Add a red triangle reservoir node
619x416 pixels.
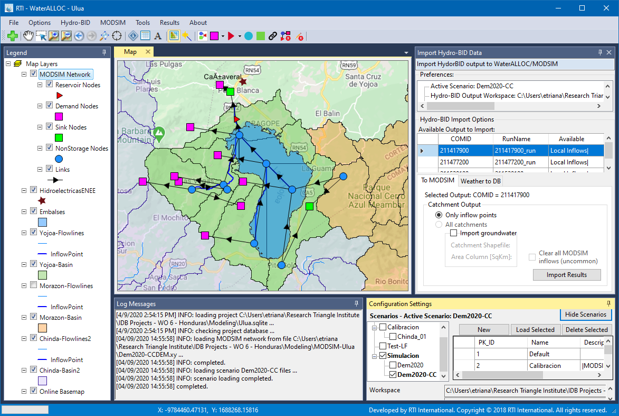(x=231, y=36)
